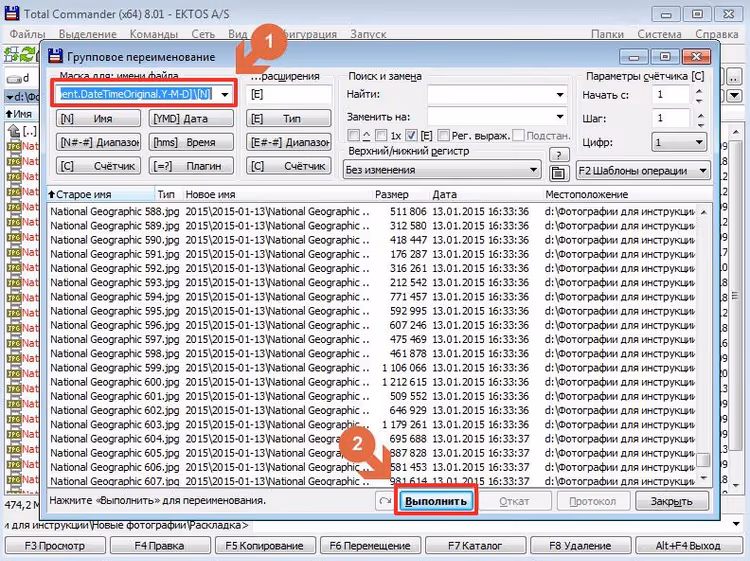Select row National Geographic 604.jpg
The image size is (750, 561).
click(x=372, y=439)
